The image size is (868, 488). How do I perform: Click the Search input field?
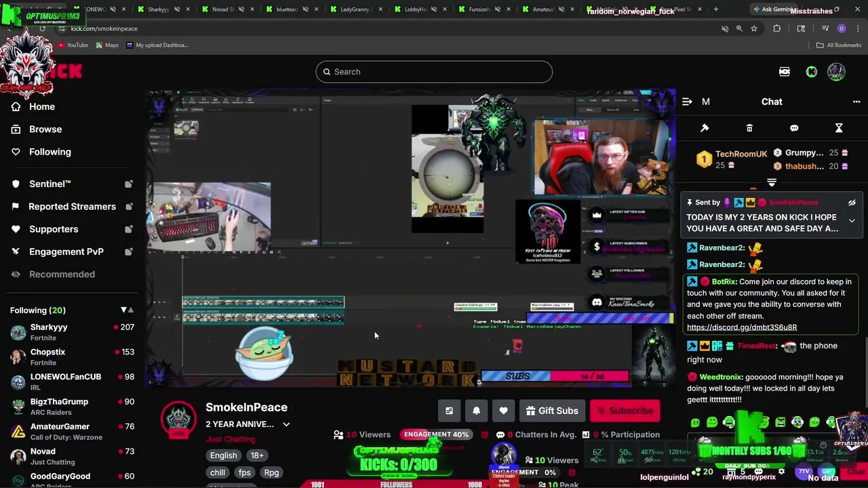[434, 72]
